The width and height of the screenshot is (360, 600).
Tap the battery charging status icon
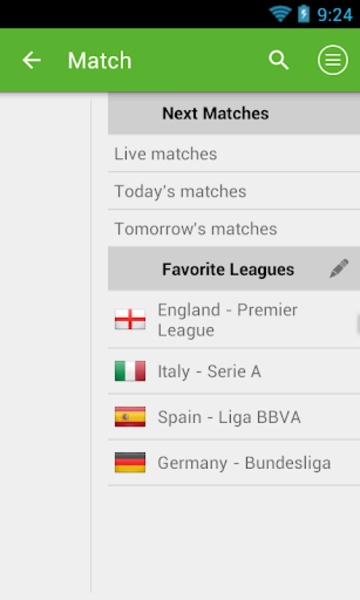click(303, 14)
